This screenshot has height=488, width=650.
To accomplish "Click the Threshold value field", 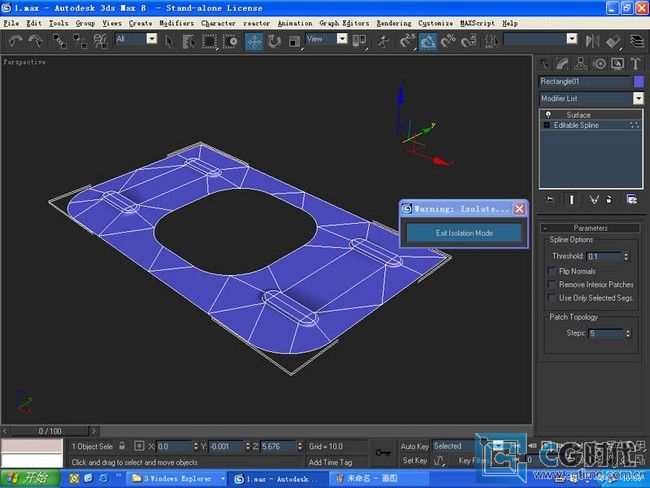I will click(604, 257).
